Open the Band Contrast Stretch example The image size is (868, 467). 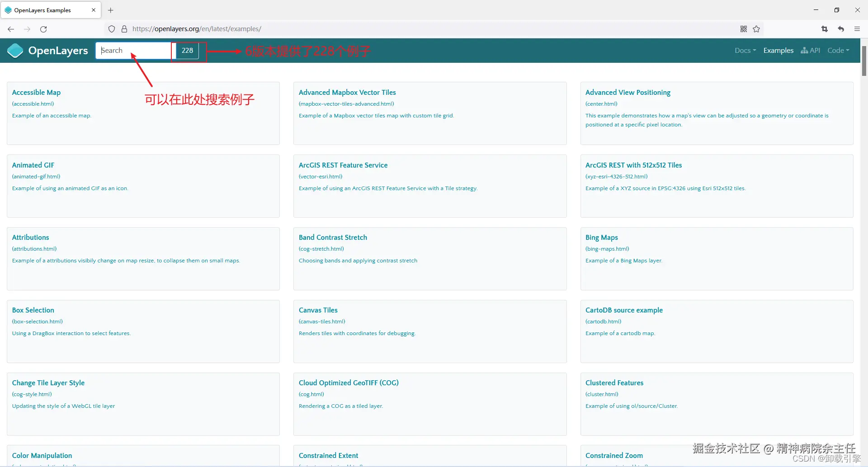[x=333, y=238]
